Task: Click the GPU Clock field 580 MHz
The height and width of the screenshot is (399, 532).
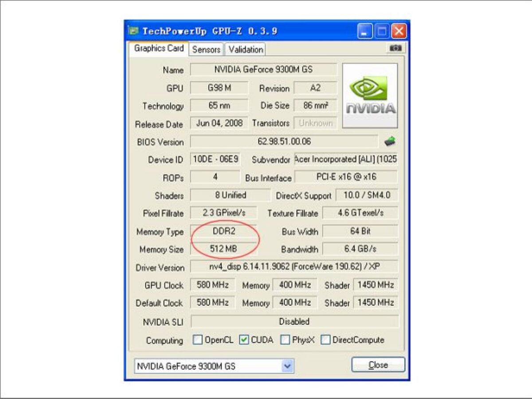Action: pyautogui.click(x=212, y=285)
